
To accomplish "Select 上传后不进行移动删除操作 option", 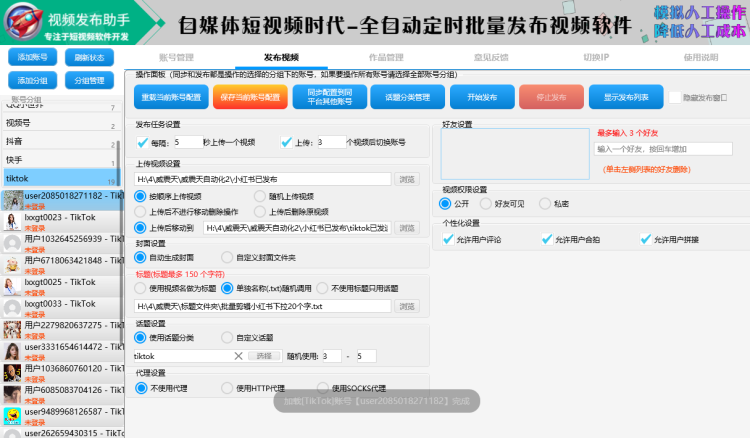I will [x=140, y=212].
